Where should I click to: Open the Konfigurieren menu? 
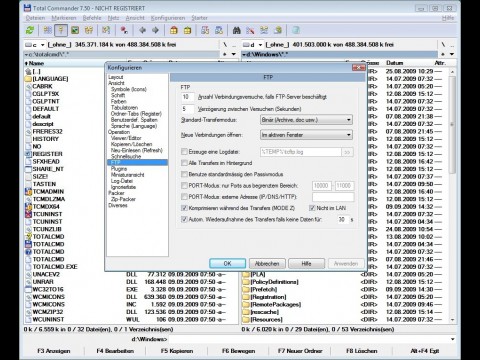168,18
